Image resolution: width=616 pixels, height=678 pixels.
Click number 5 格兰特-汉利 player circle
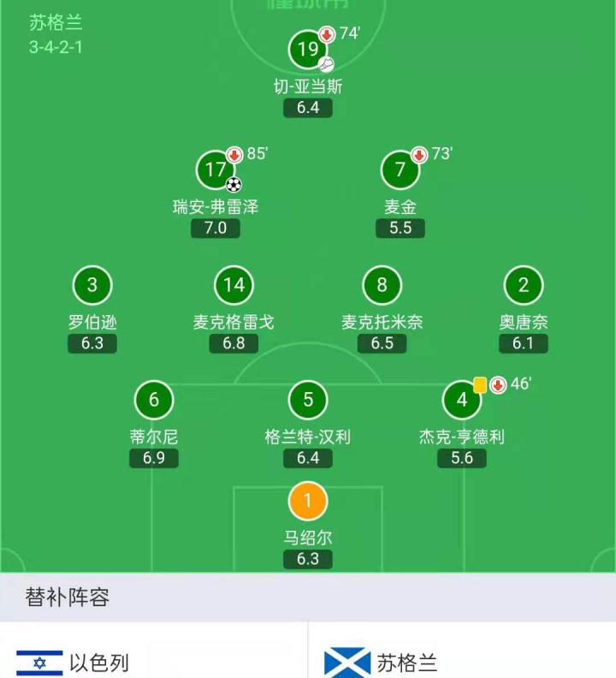coord(308,400)
